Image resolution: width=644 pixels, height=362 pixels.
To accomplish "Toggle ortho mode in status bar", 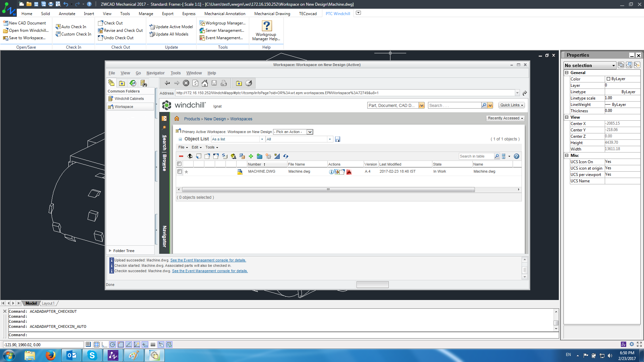I will (105, 344).
